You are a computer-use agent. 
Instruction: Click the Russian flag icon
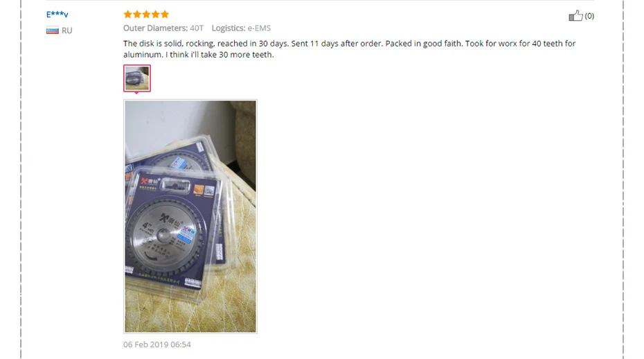[52, 30]
